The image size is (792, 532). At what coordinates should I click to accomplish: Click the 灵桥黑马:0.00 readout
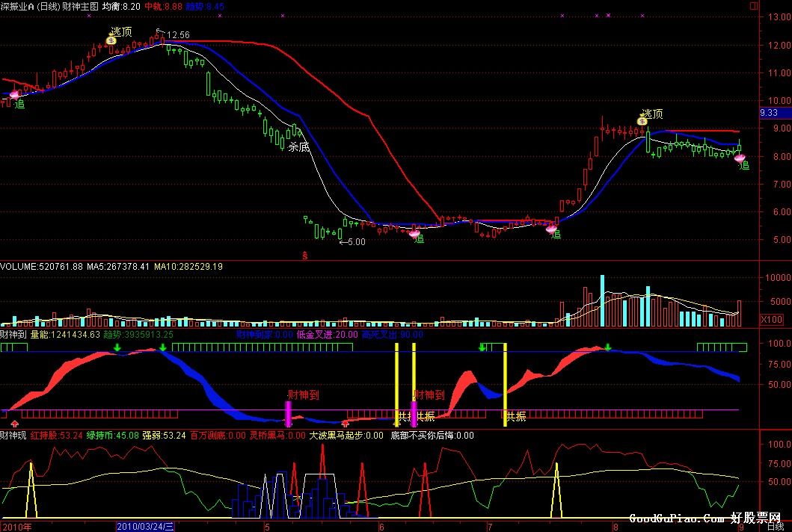[x=277, y=435]
